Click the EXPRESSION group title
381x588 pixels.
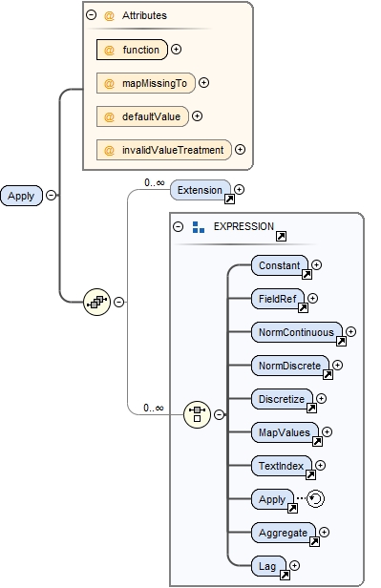tap(243, 226)
